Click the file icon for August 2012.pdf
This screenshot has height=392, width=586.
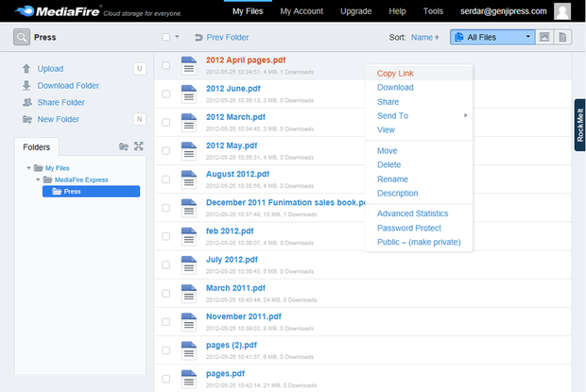tap(189, 179)
